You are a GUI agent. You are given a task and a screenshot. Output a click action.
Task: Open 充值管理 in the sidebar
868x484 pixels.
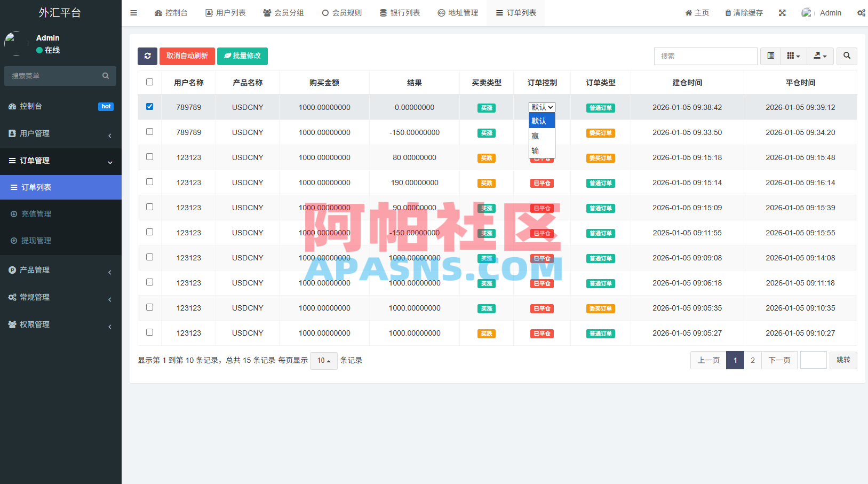coord(61,214)
